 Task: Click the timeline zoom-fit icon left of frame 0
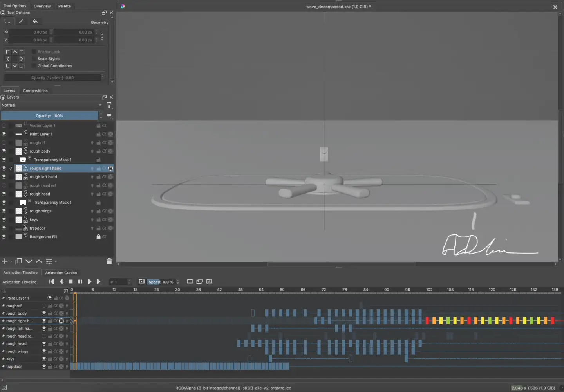pos(66,291)
